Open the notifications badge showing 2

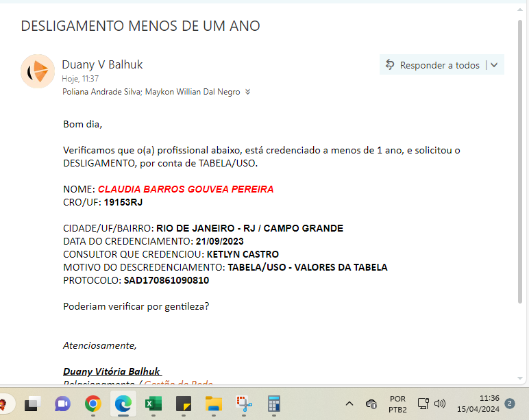tap(509, 404)
